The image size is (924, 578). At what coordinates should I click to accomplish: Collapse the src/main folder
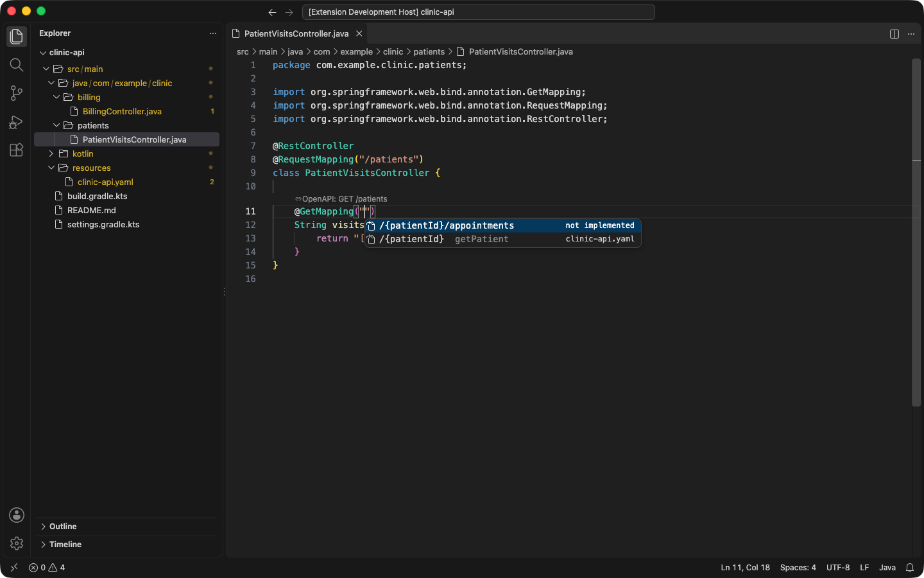point(46,69)
